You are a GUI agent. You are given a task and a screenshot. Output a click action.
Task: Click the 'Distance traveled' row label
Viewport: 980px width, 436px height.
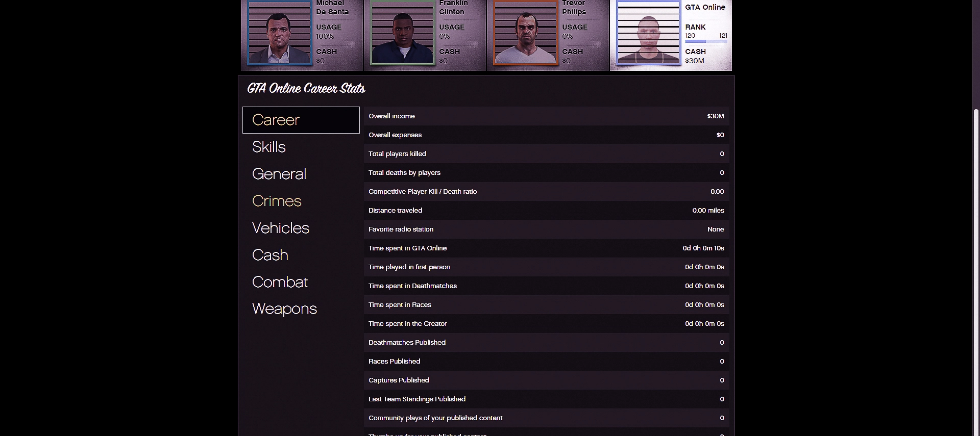coord(395,211)
